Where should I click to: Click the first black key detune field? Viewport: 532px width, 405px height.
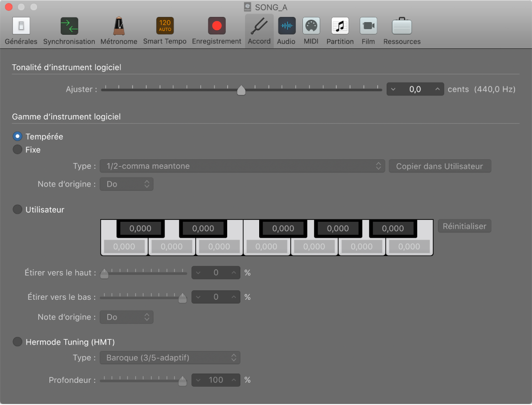click(141, 228)
